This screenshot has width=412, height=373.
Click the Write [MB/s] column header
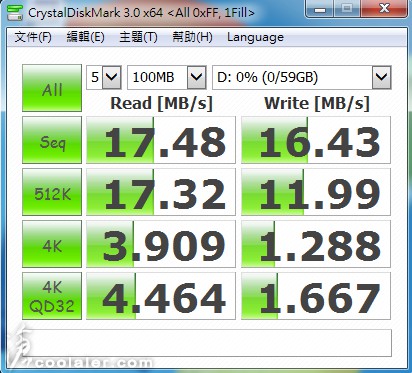317,103
